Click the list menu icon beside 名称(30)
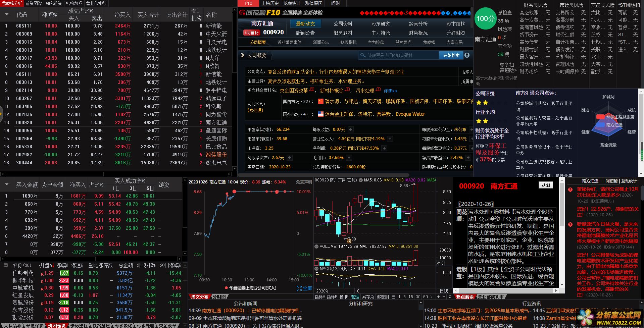This screenshot has height=328, width=644. [x=5, y=265]
